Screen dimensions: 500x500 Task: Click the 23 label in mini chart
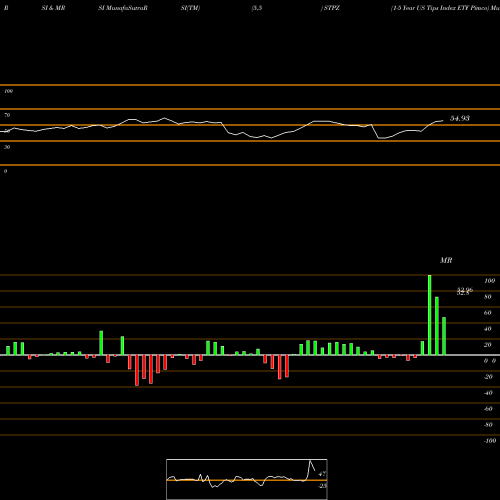[323, 486]
